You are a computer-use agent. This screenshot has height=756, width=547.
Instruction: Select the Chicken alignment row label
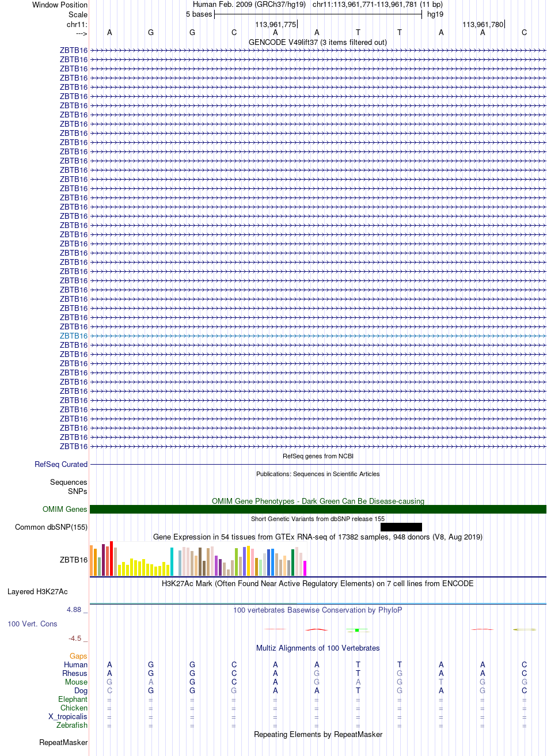coord(74,708)
